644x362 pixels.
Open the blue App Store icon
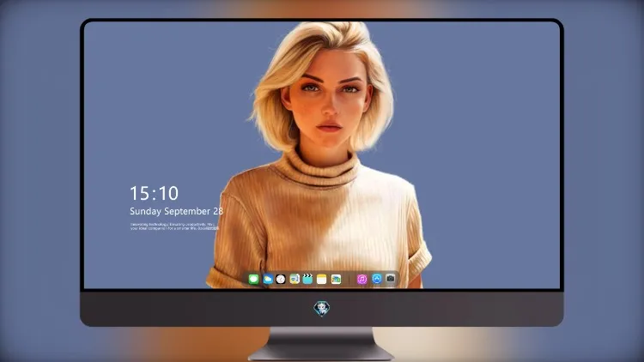coord(377,279)
